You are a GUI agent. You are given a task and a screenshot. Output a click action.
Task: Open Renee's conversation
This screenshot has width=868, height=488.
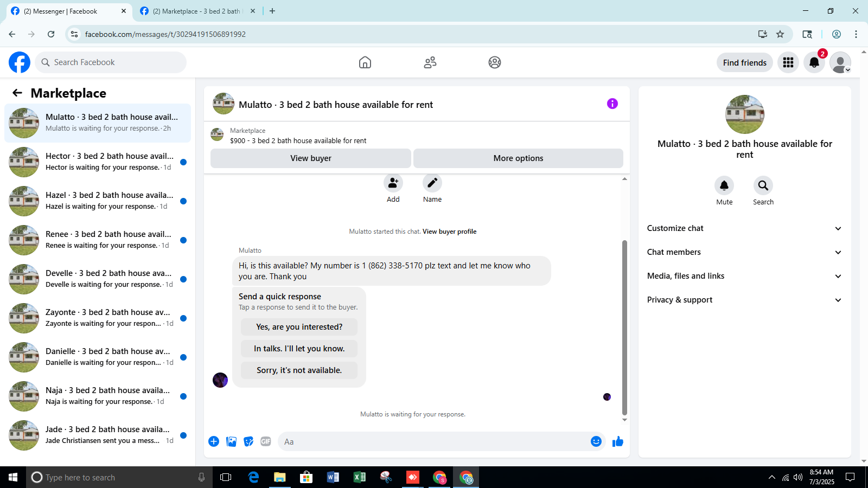coord(98,240)
